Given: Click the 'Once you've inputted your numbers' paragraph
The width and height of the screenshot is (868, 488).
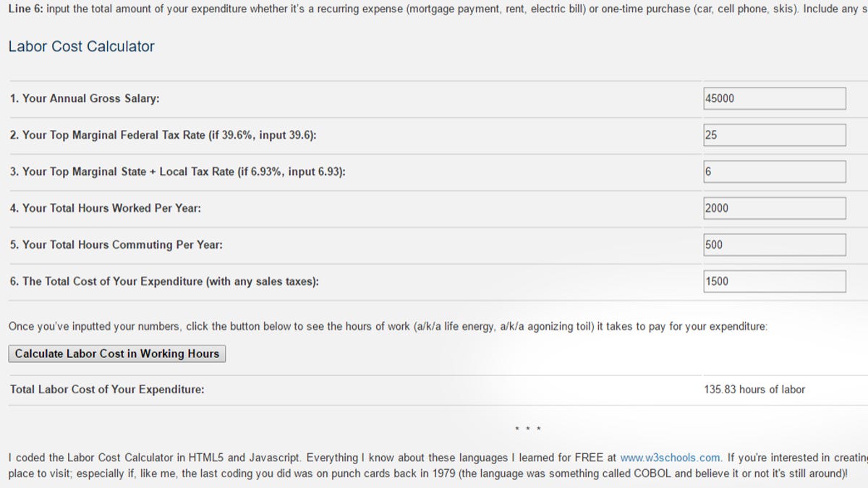Looking at the screenshot, I should click(x=388, y=327).
